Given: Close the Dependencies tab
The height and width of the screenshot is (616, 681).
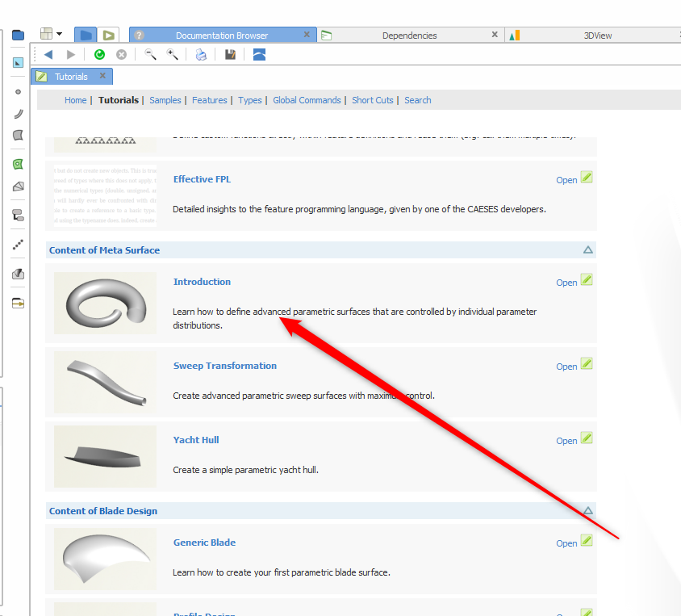Looking at the screenshot, I should pos(495,35).
